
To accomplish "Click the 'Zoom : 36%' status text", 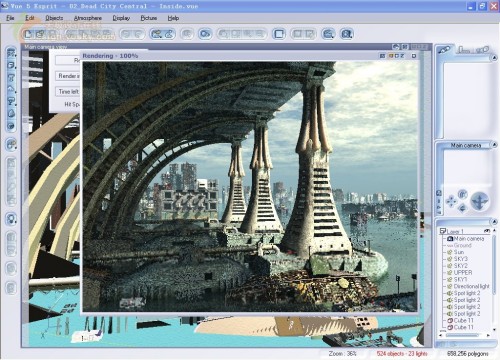I will click(x=342, y=353).
